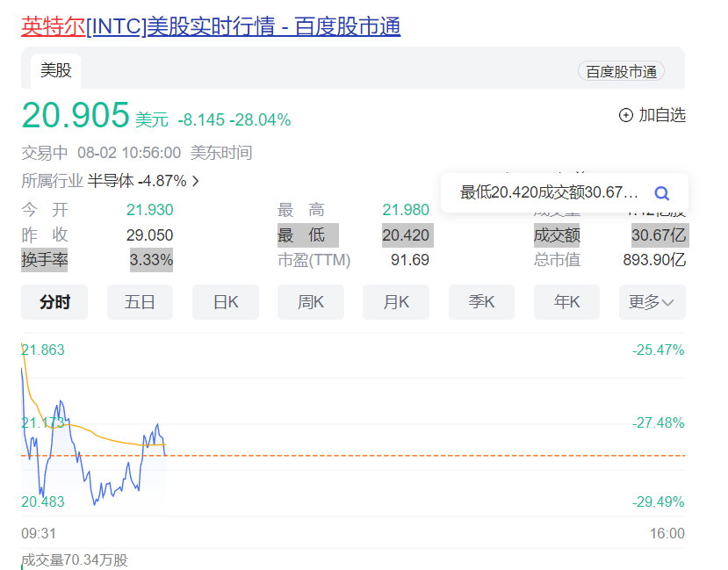728x570 pixels.
Task: Click the chart axis label 20.483
Action: (x=43, y=501)
